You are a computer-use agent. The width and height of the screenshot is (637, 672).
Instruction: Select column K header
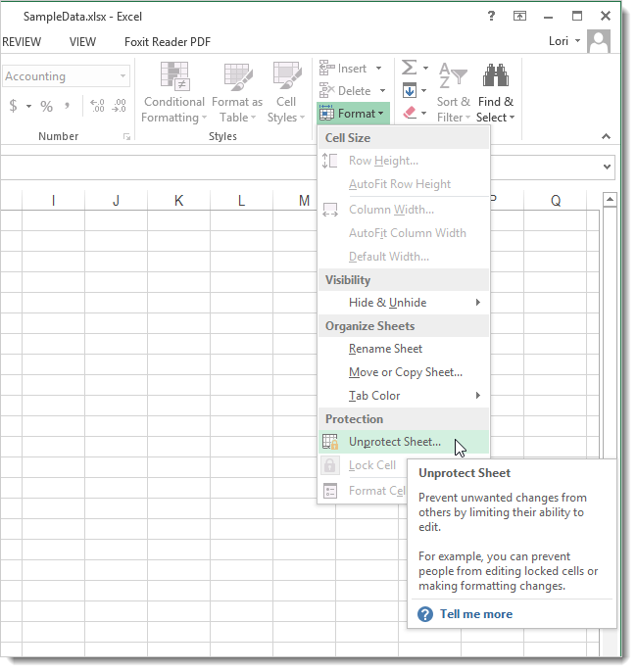point(178,200)
